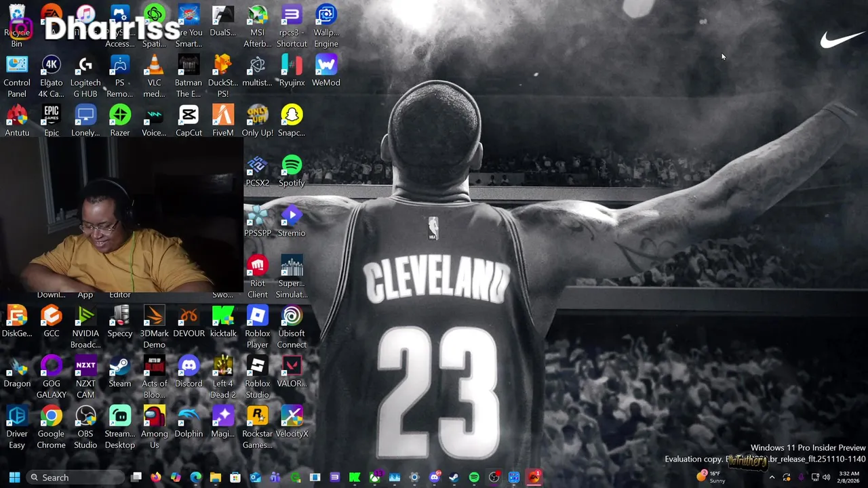Screen dimensions: 868x488
Task: Open Microsoft Edge from the taskbar
Action: point(195,477)
